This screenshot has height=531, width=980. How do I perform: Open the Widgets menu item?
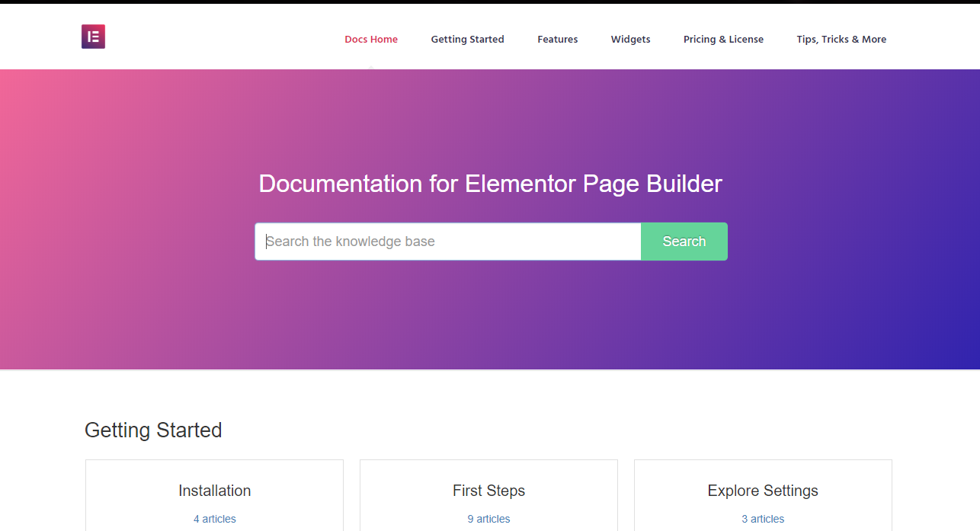coord(630,39)
